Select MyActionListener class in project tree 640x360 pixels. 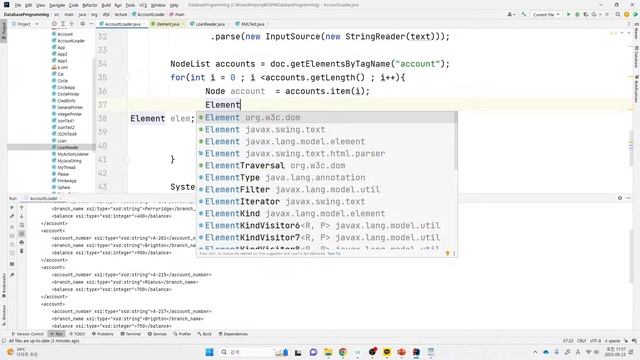point(70,154)
